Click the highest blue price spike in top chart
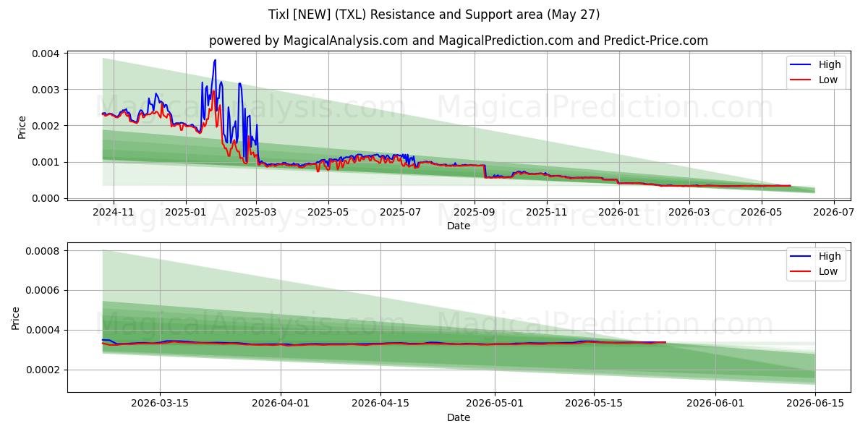 pos(215,61)
